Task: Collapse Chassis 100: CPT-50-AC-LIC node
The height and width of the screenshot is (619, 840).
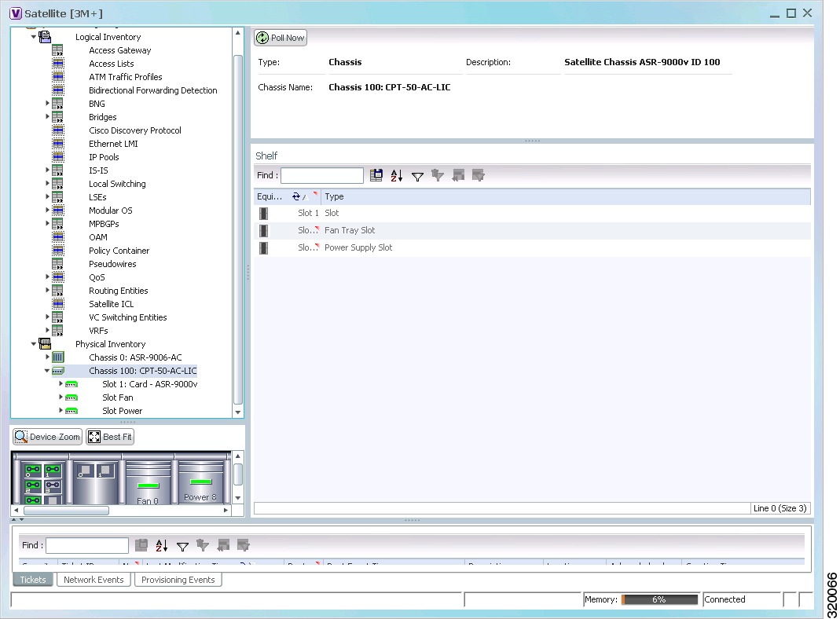Action: coord(47,371)
